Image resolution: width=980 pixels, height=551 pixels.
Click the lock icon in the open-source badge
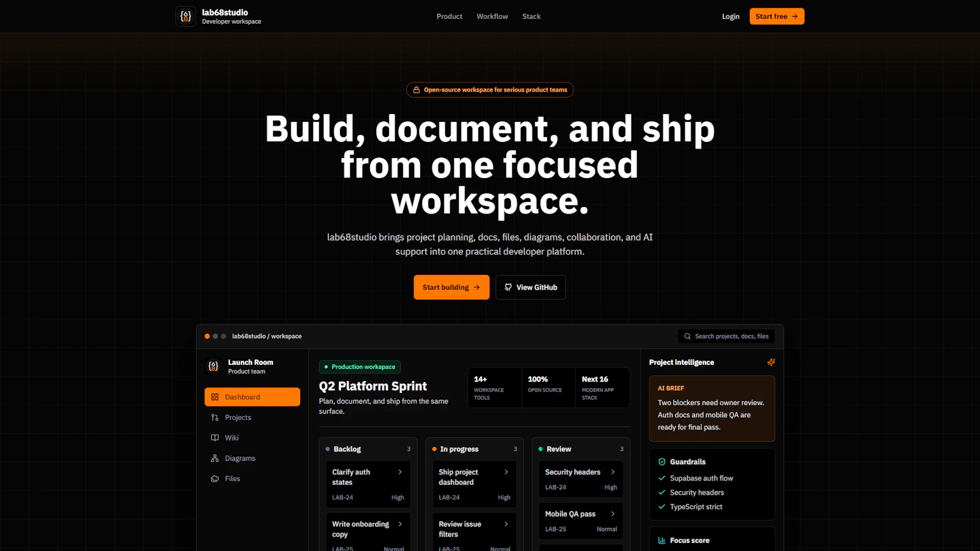[417, 90]
